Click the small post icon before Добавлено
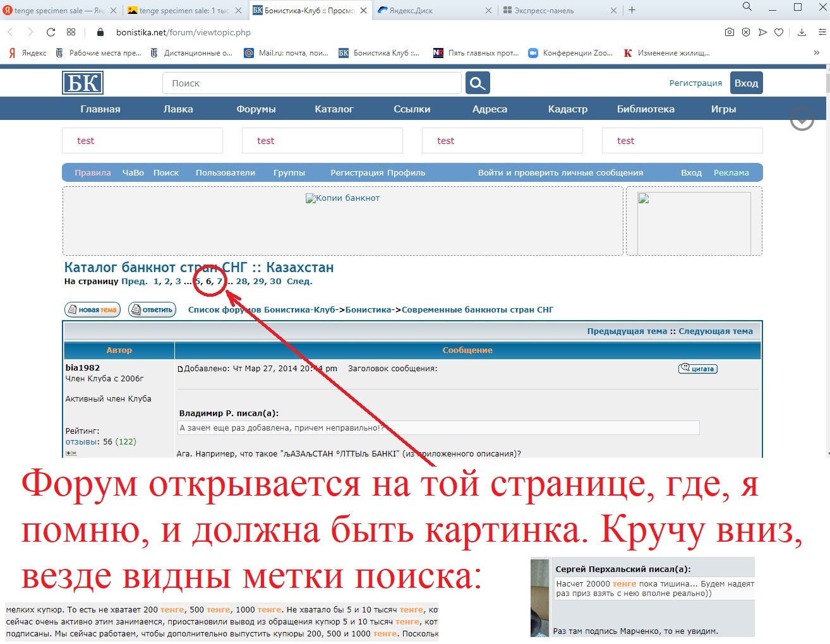This screenshot has height=644, width=830. coord(180,369)
